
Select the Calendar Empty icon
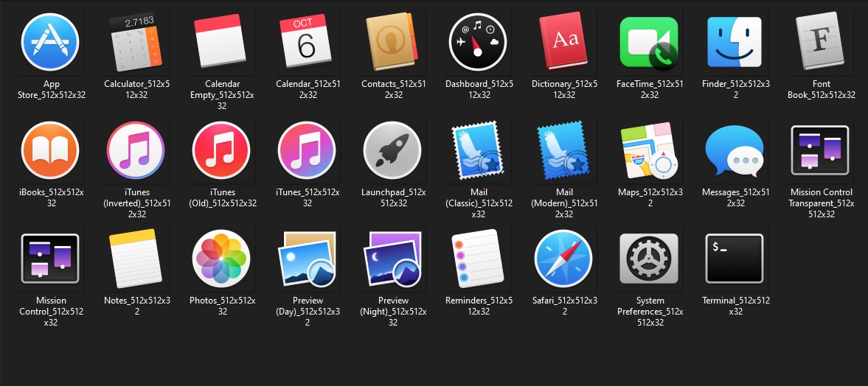220,41
